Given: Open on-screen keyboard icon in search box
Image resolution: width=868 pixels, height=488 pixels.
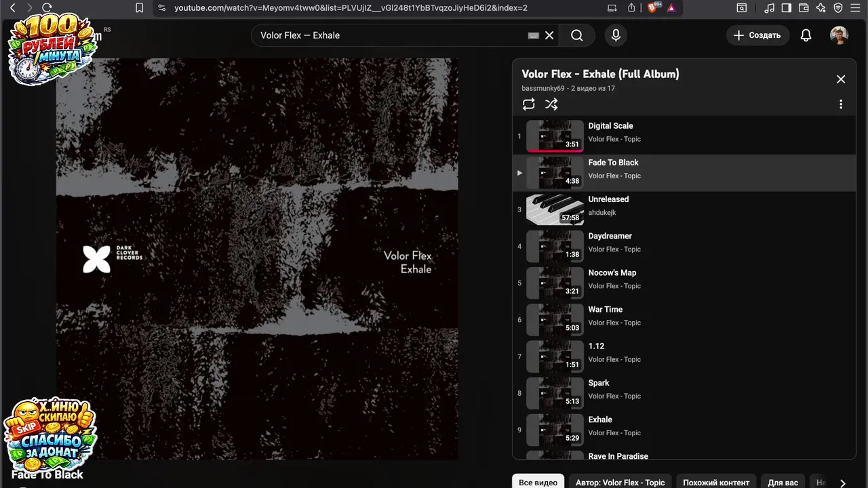Looking at the screenshot, I should pyautogui.click(x=534, y=35).
